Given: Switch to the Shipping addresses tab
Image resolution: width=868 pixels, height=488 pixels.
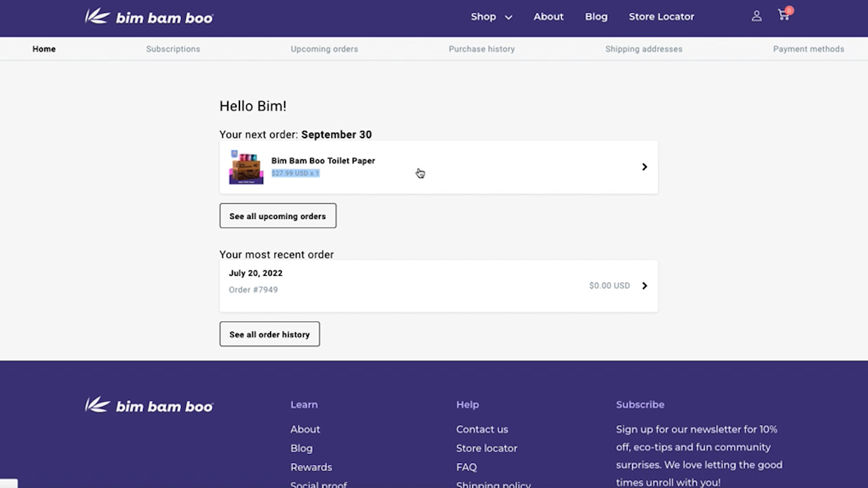Looking at the screenshot, I should [644, 49].
